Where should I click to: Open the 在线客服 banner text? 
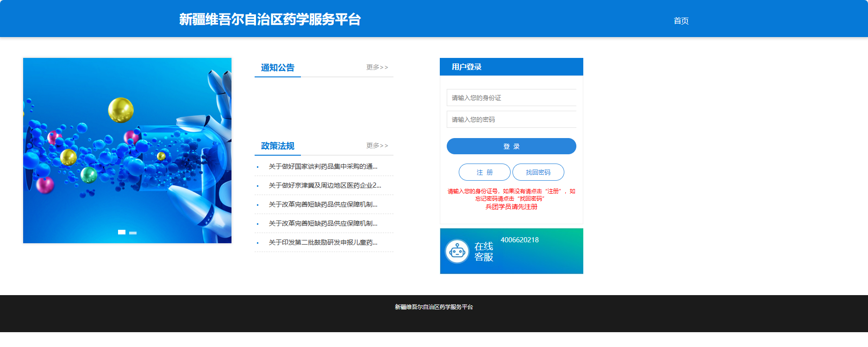click(484, 252)
